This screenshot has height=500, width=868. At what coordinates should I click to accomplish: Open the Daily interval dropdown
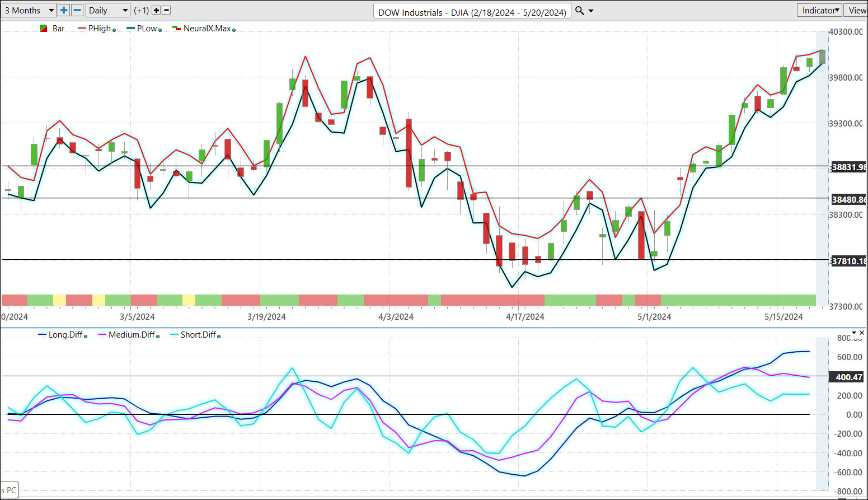(x=108, y=10)
